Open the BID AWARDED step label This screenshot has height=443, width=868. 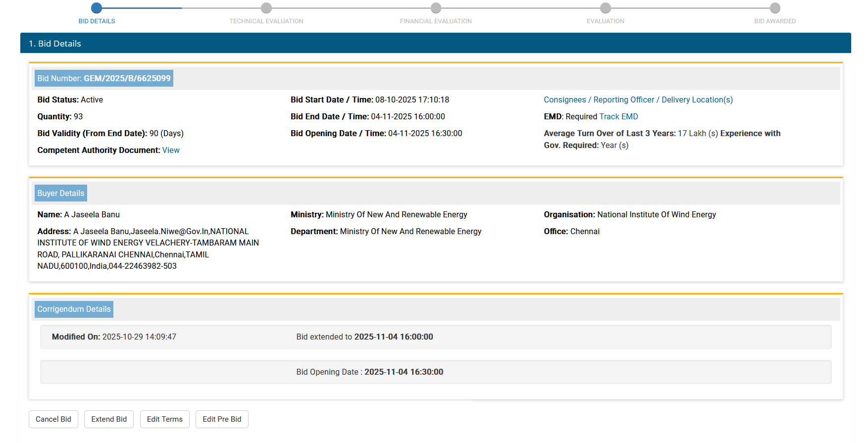click(775, 21)
